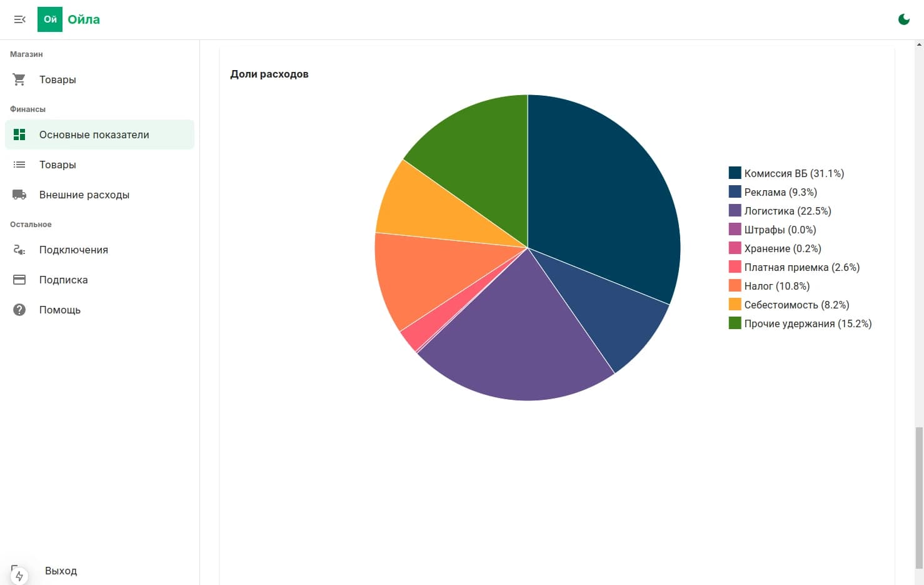This screenshot has width=924, height=585.
Task: Click the vertical page scrollbar thumb
Action: click(918, 497)
